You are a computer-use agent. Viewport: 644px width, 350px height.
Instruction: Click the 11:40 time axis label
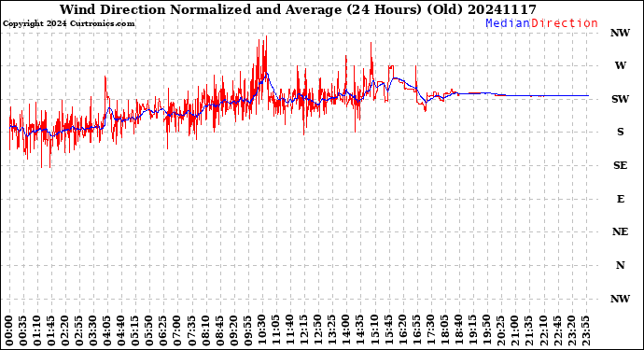click(x=289, y=330)
